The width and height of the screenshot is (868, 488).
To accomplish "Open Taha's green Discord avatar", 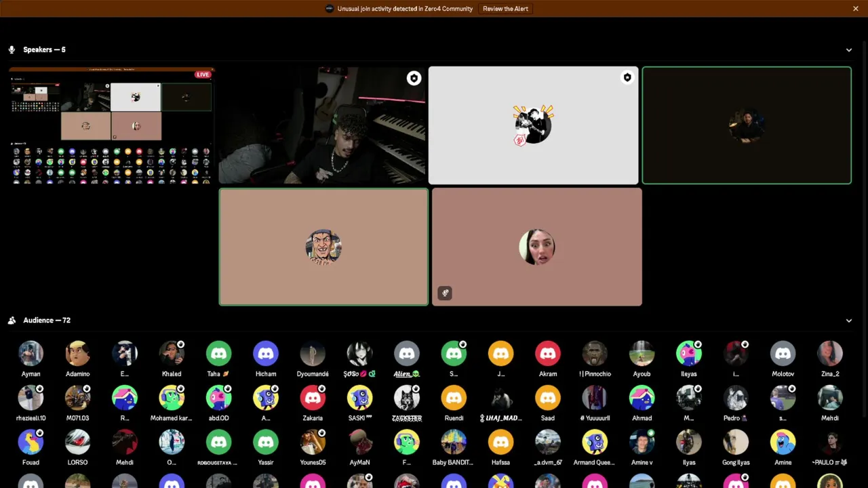I will coord(218,353).
